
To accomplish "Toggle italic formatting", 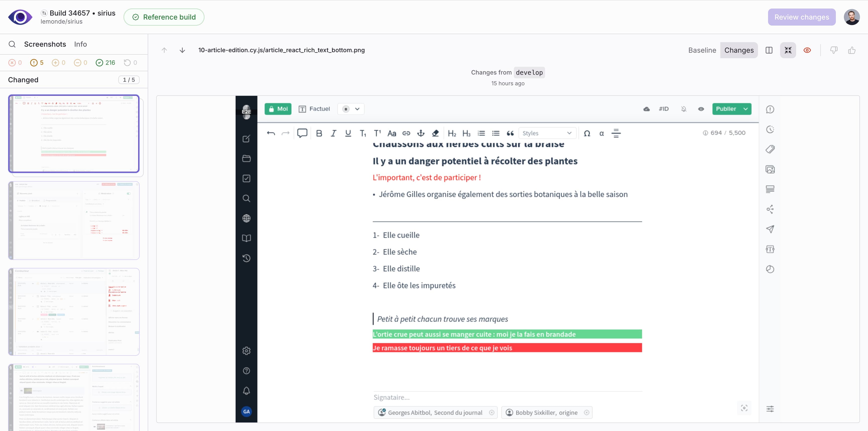I will [334, 133].
